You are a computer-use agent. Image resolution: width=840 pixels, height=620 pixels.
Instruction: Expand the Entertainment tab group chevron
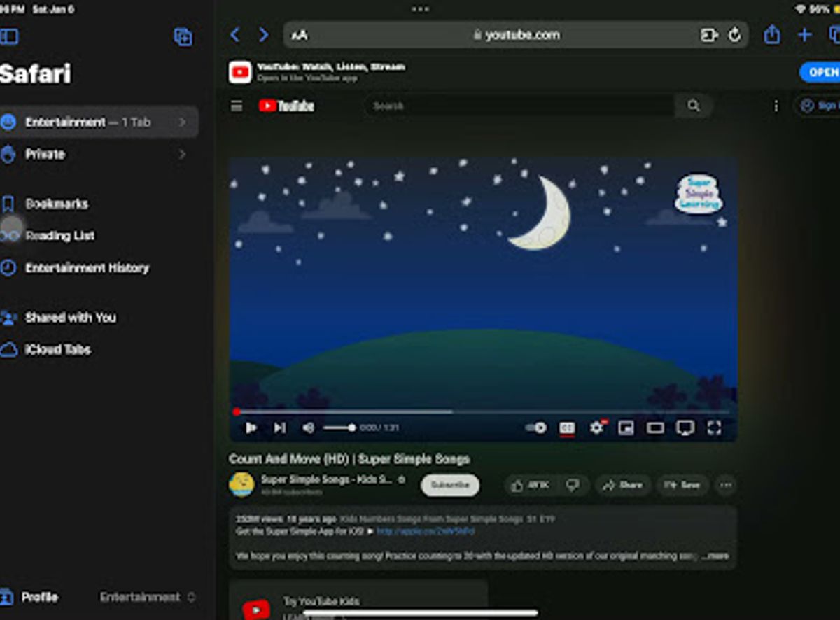[x=182, y=122]
